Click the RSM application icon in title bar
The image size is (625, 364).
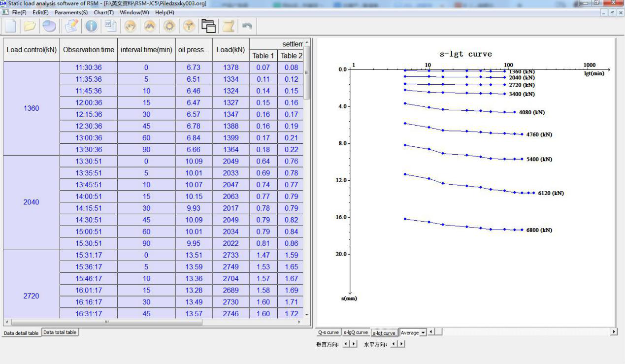(4, 4)
